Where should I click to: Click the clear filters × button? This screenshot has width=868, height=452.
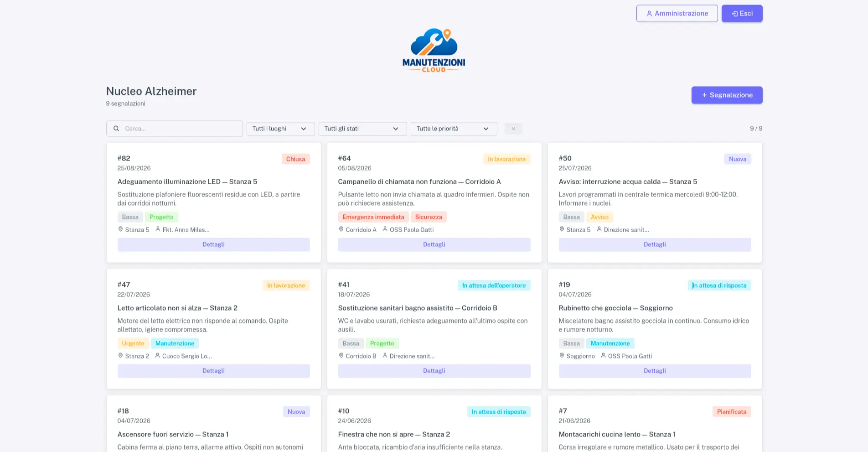point(513,129)
